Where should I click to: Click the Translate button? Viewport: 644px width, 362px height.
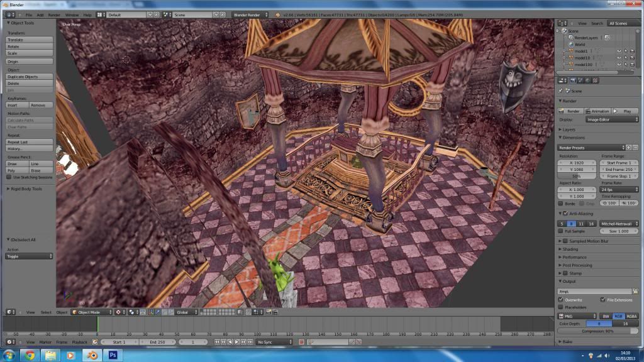click(x=29, y=40)
